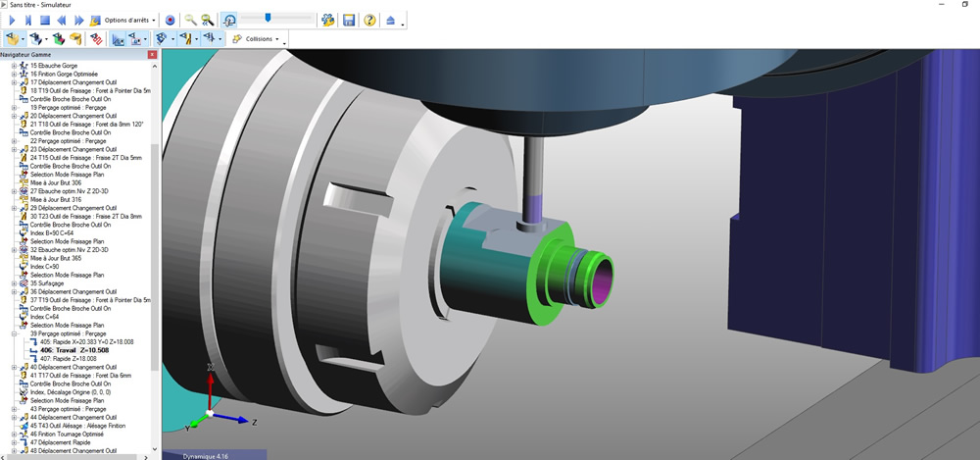Click the simulation settings gear icon
This screenshot has height=460, width=980.
click(x=328, y=20)
